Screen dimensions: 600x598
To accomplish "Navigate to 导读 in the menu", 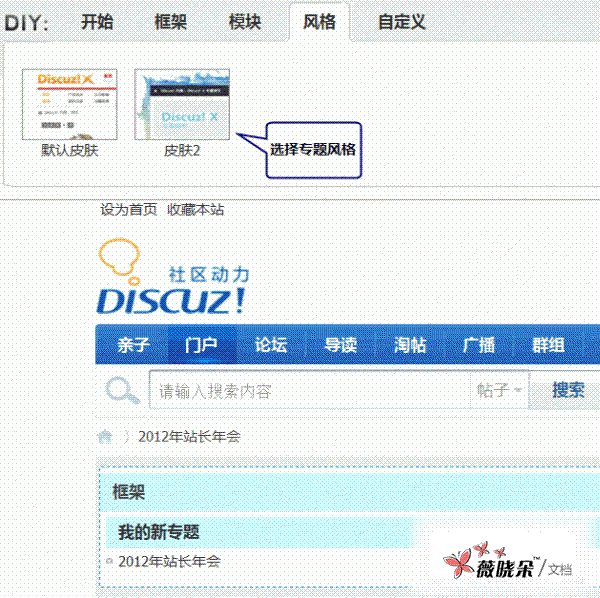I will (340, 345).
